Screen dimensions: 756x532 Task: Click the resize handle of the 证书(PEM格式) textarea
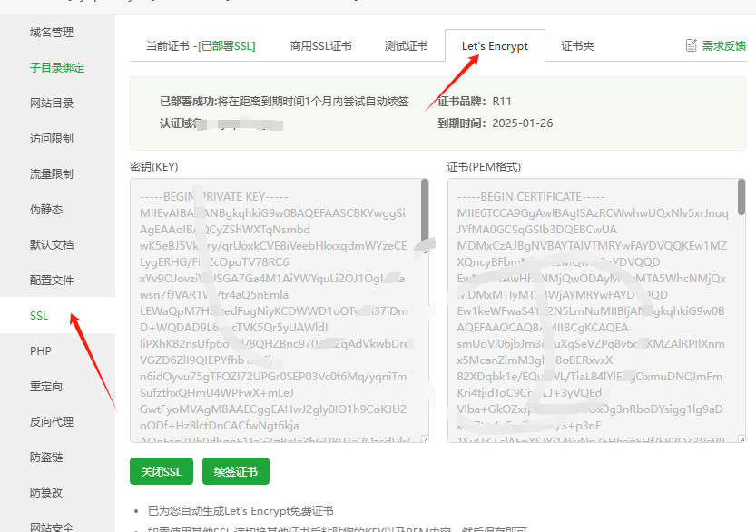click(741, 438)
